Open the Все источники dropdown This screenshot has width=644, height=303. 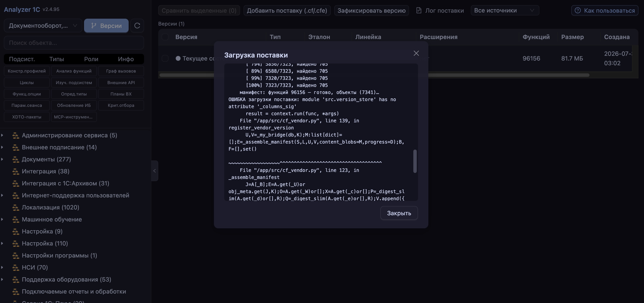click(x=505, y=11)
